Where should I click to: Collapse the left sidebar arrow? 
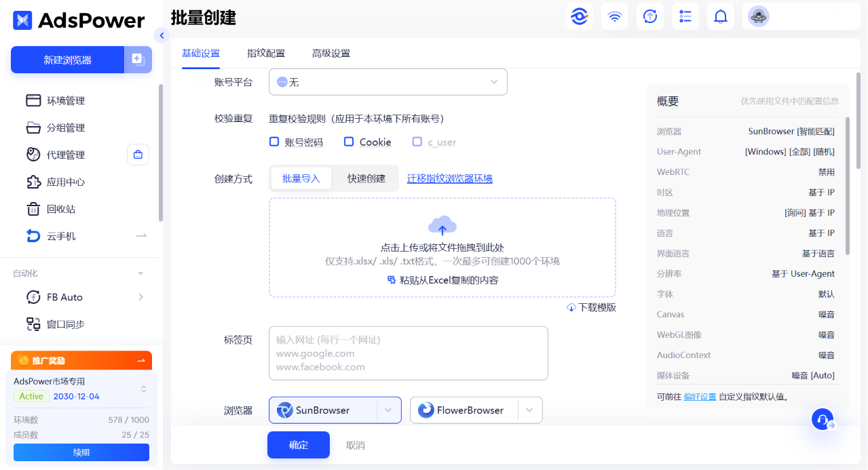161,35
